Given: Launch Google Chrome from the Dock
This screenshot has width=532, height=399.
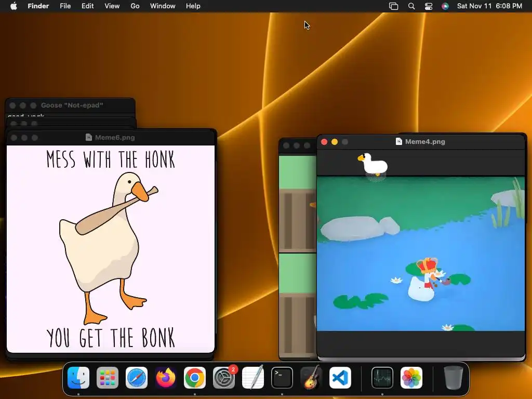Looking at the screenshot, I should pos(195,378).
